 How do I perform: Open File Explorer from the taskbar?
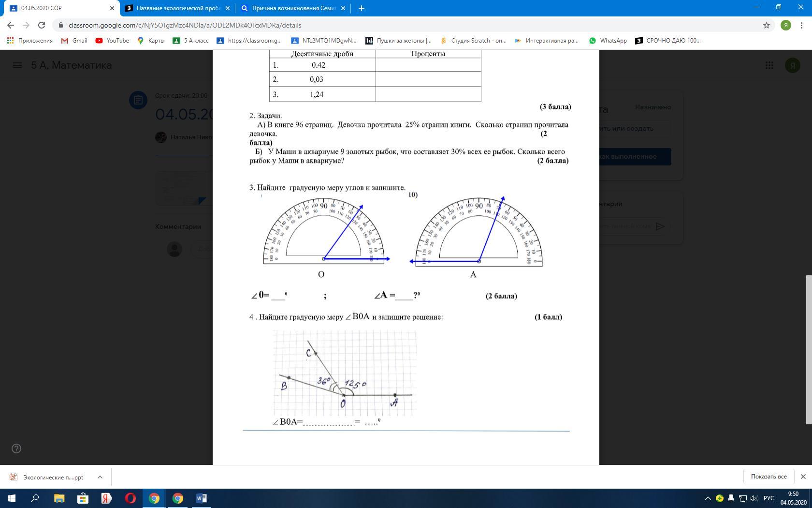(59, 498)
